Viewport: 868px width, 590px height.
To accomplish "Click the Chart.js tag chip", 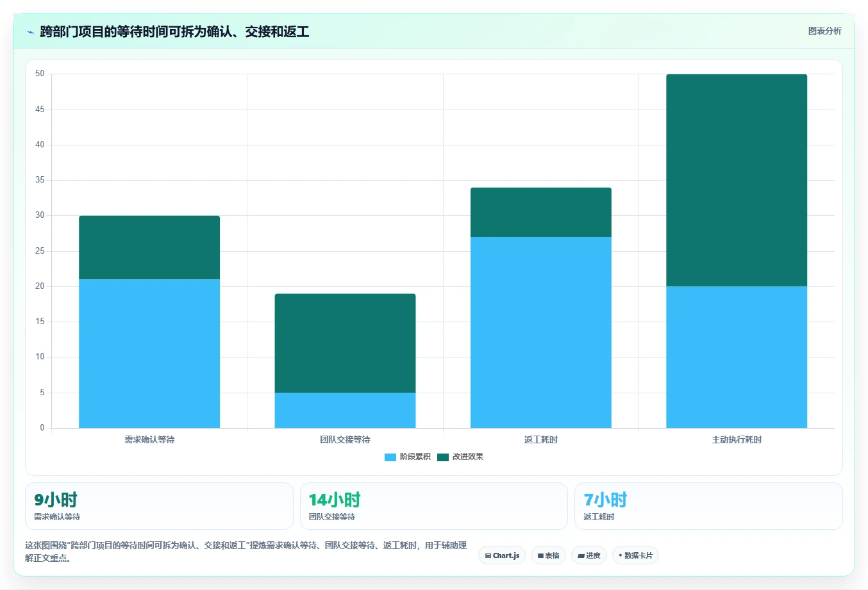I will tap(502, 555).
